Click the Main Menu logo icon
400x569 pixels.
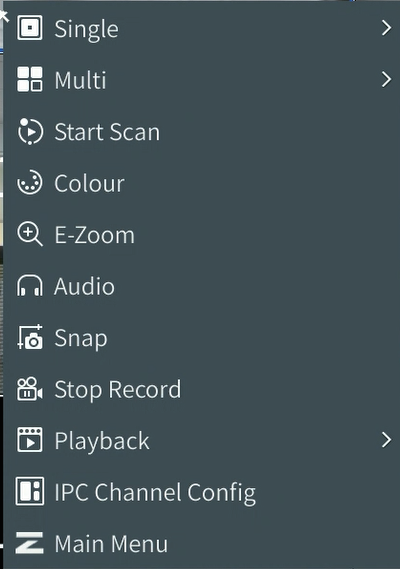tap(29, 543)
